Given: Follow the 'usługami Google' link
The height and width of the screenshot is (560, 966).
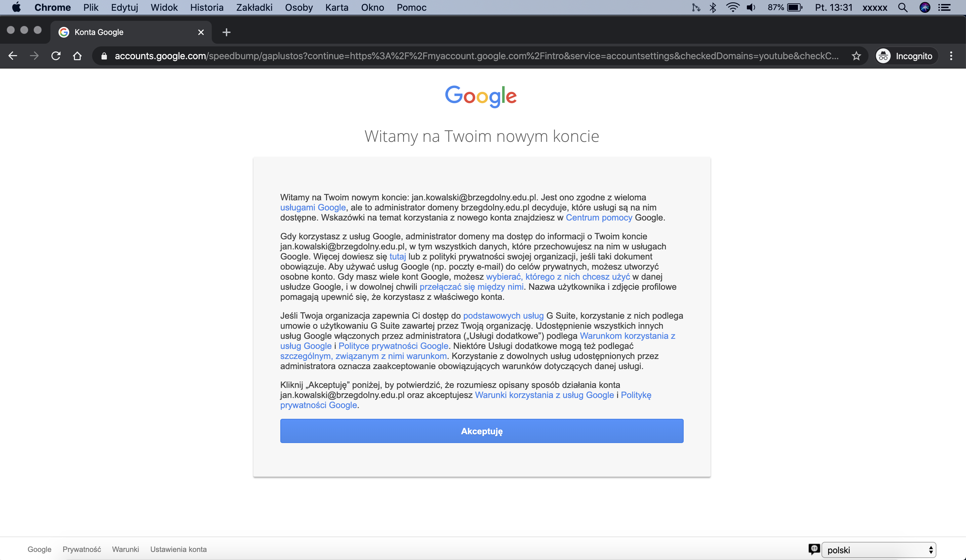Looking at the screenshot, I should (313, 207).
